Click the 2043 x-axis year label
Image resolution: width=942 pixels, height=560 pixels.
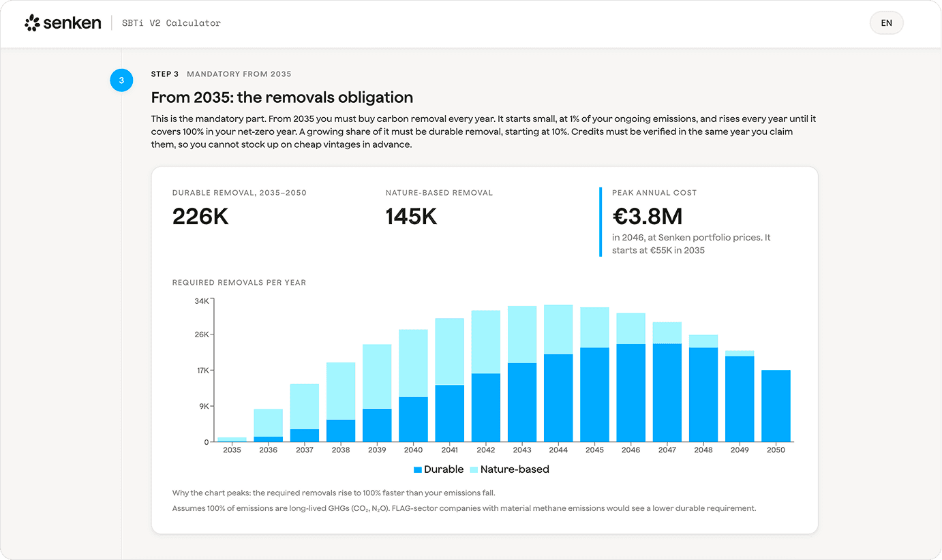click(522, 450)
